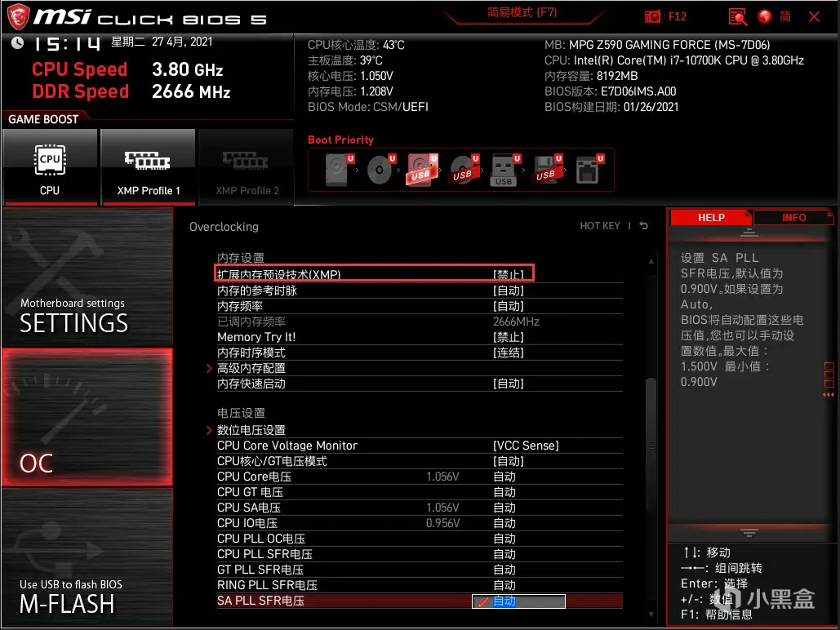The width and height of the screenshot is (840, 630).
Task: Edit the CPU IO电压 value
Action: (x=420, y=523)
